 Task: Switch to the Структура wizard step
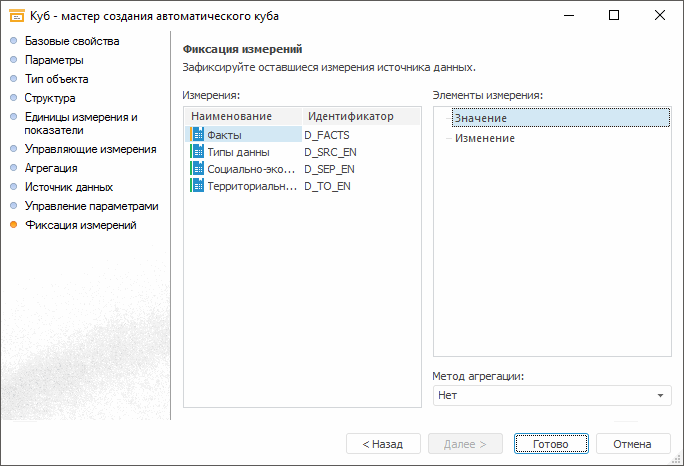[x=50, y=98]
